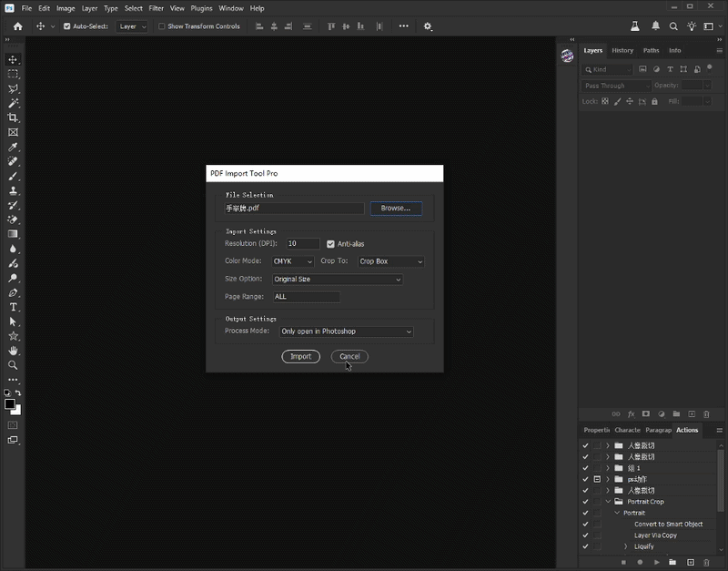Enable Show Transform Controls checkbox
The image size is (728, 571).
pos(162,26)
